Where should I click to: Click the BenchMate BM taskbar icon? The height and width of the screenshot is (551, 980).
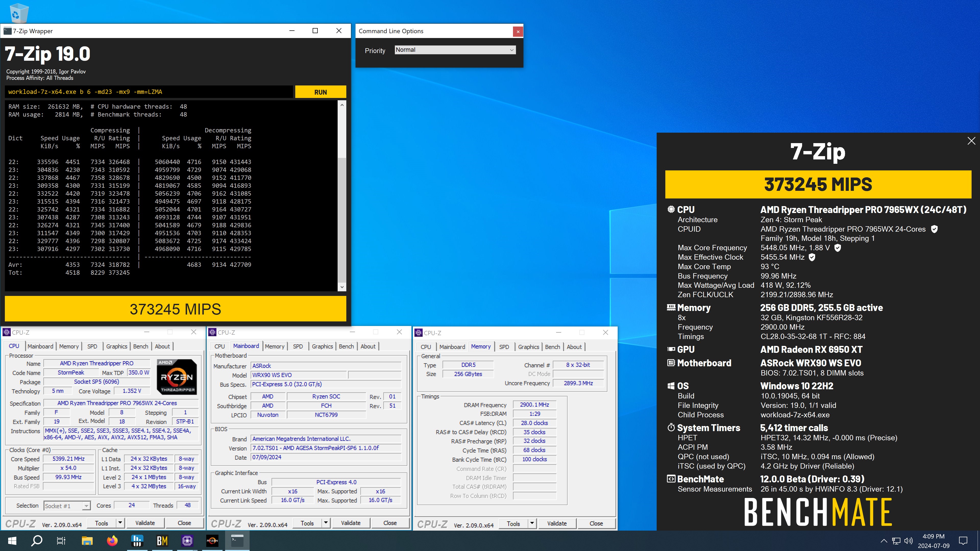coord(163,540)
